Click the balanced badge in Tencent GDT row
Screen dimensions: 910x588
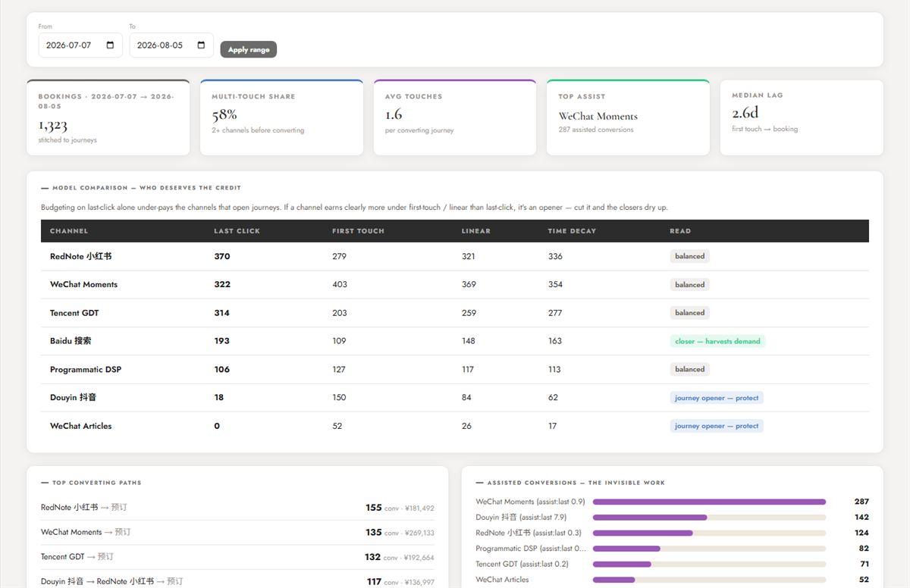click(690, 312)
